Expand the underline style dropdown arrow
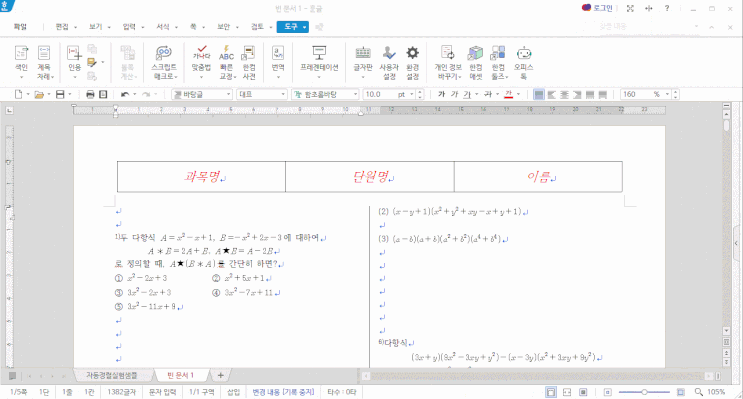The image size is (743, 399). (477, 94)
